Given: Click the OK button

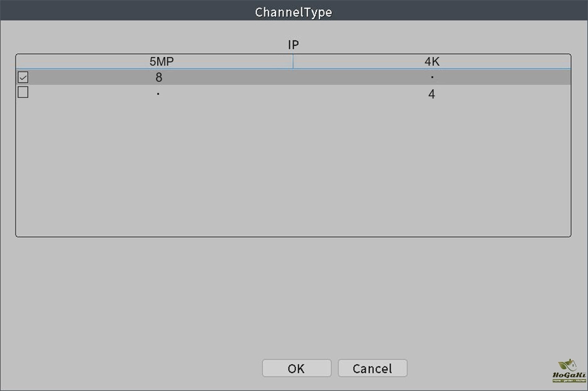Looking at the screenshot, I should tap(296, 368).
